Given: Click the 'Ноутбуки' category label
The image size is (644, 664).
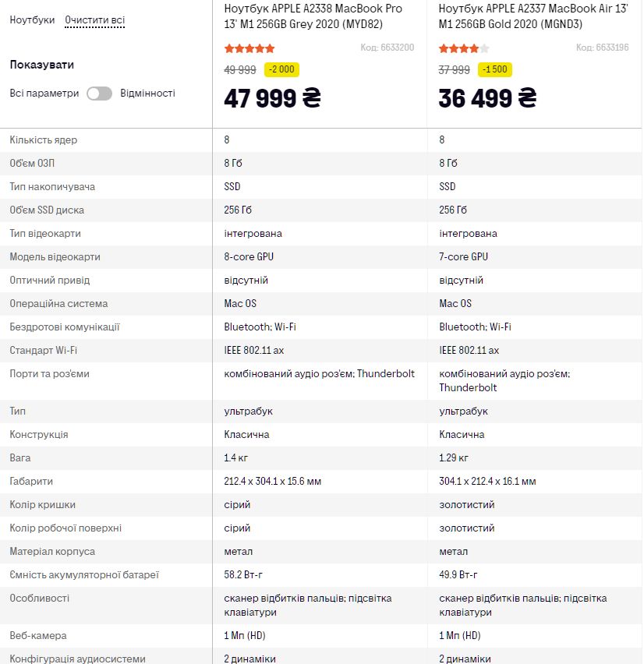Looking at the screenshot, I should click(33, 20).
